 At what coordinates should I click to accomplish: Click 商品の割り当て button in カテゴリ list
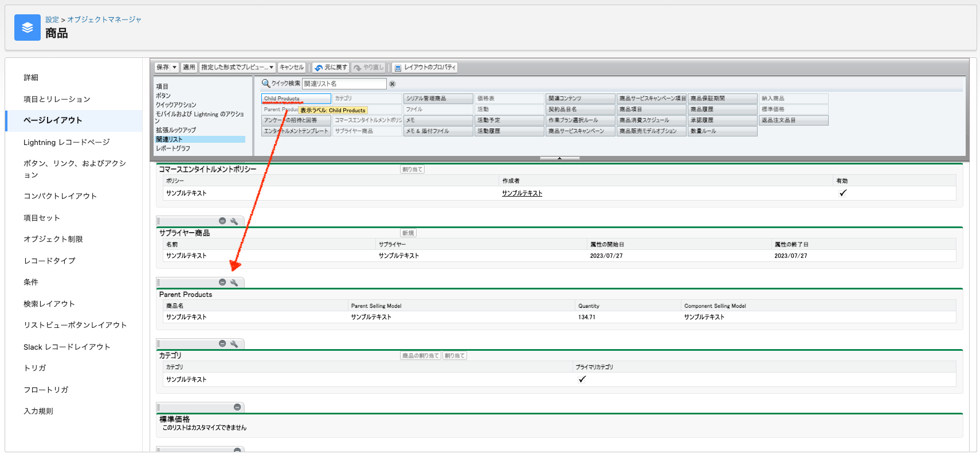pyautogui.click(x=421, y=356)
